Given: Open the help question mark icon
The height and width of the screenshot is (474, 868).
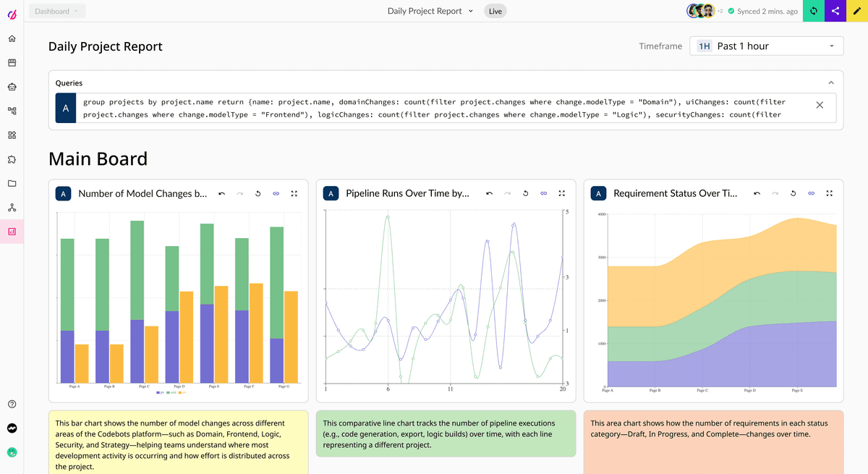Looking at the screenshot, I should coord(12,404).
